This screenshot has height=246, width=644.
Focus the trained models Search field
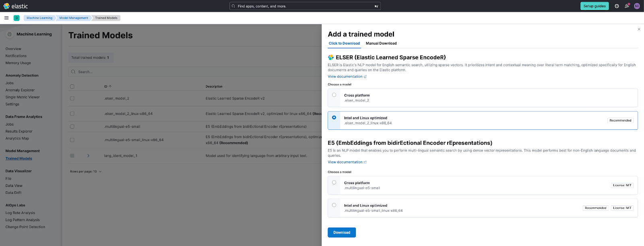click(195, 72)
